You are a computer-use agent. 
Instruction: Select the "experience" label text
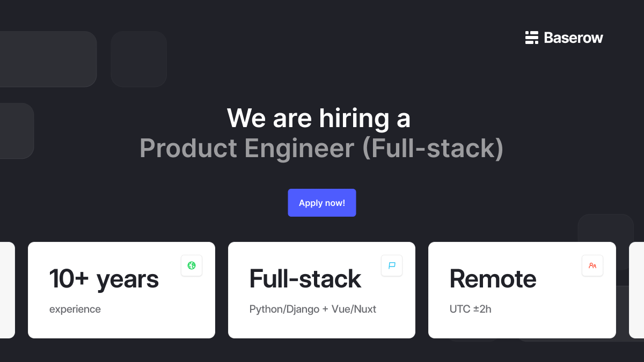[x=75, y=309]
